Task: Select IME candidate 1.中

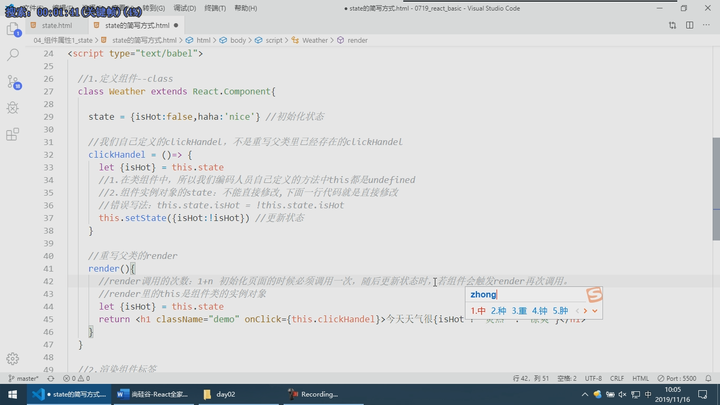Action: coord(478,311)
